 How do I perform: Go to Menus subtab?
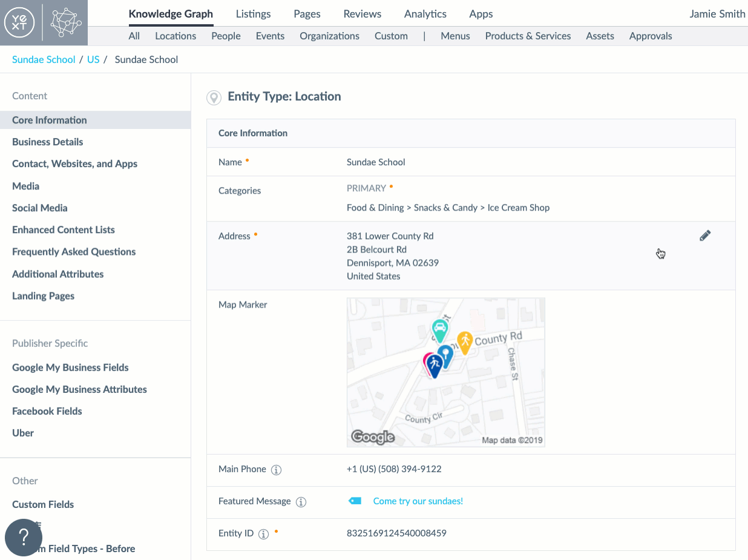point(455,36)
